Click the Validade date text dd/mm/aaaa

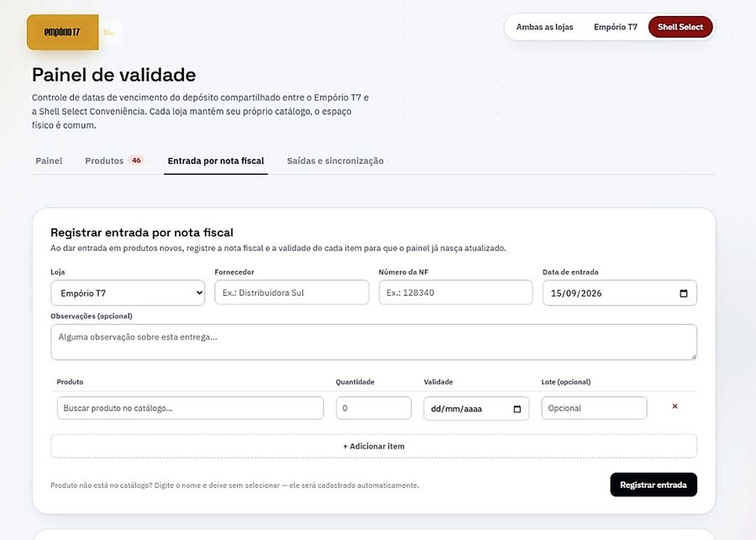coord(456,409)
